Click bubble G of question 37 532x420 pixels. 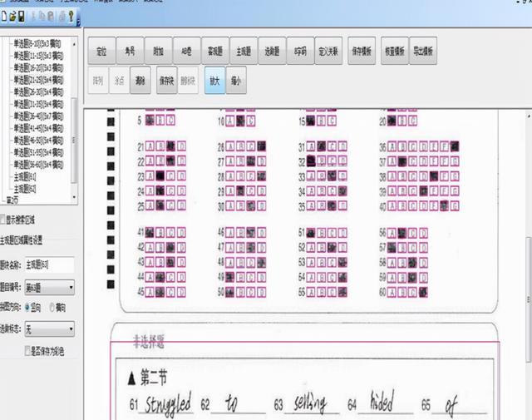(x=455, y=161)
